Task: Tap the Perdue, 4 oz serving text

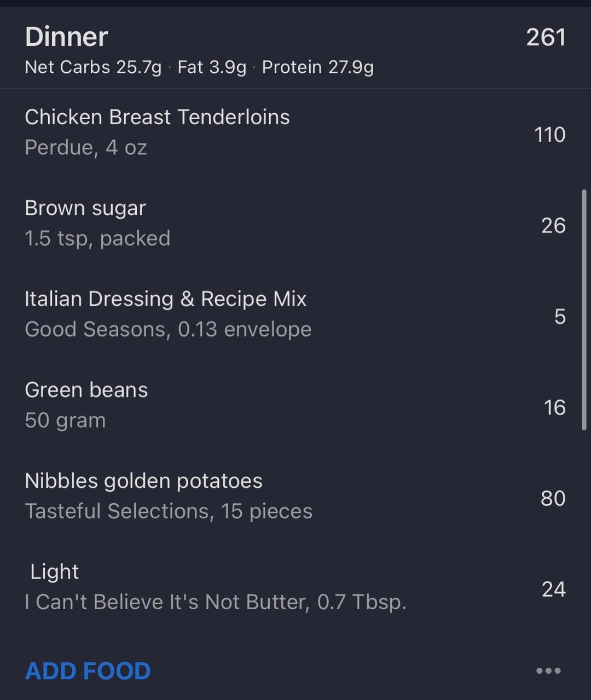Action: pos(86,148)
